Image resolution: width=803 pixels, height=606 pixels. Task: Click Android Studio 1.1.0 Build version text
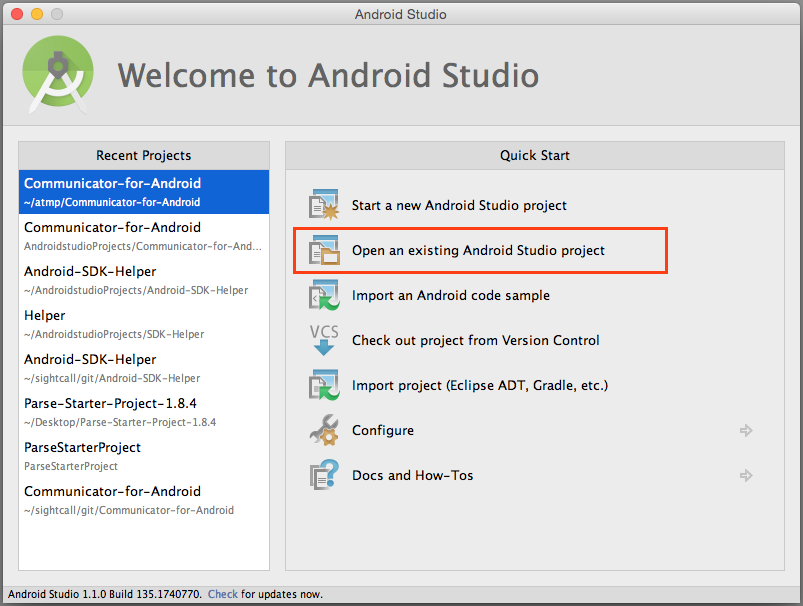[104, 594]
